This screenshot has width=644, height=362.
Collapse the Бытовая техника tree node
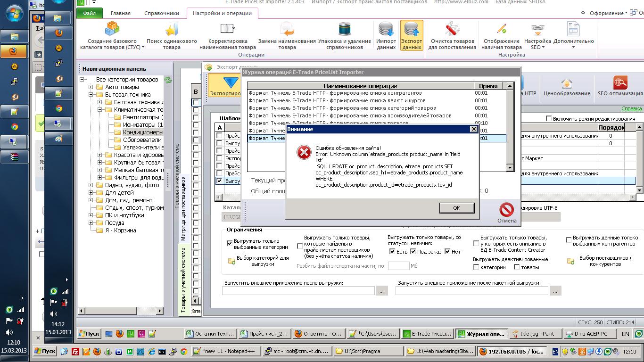coord(91,95)
